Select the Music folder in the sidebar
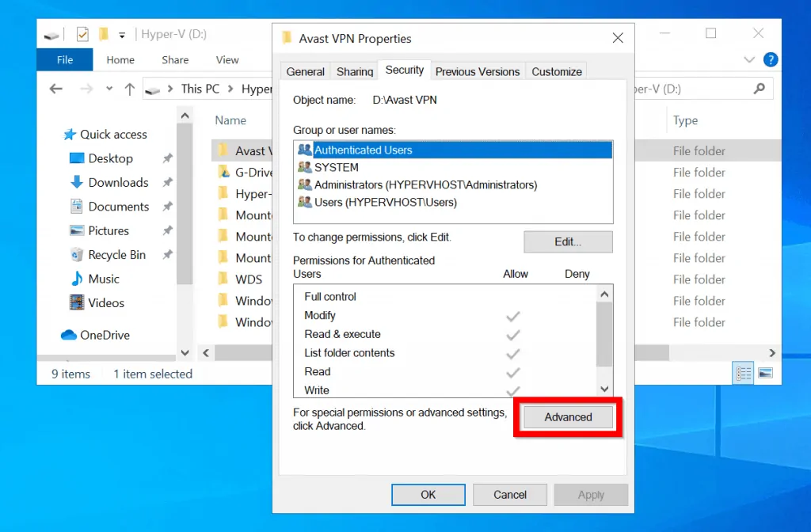This screenshot has width=811, height=532. coord(103,279)
